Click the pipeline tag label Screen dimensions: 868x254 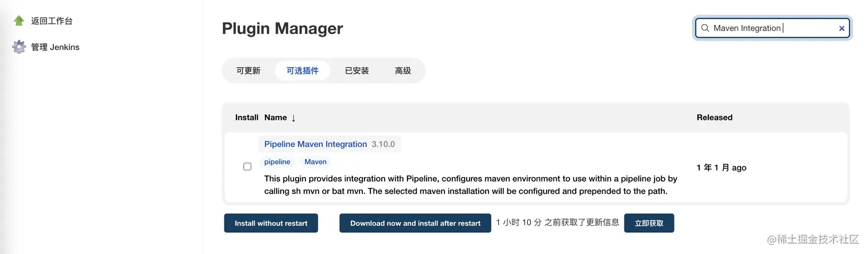[277, 162]
